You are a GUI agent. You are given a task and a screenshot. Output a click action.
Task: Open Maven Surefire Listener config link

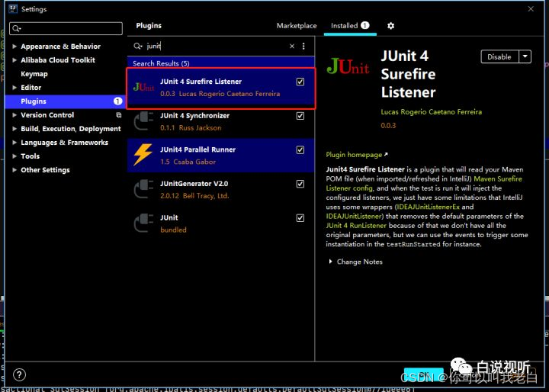click(x=424, y=183)
